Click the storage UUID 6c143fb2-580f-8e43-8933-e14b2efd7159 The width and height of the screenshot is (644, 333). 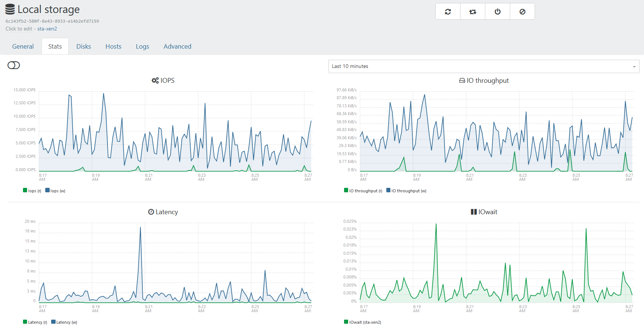pos(52,21)
